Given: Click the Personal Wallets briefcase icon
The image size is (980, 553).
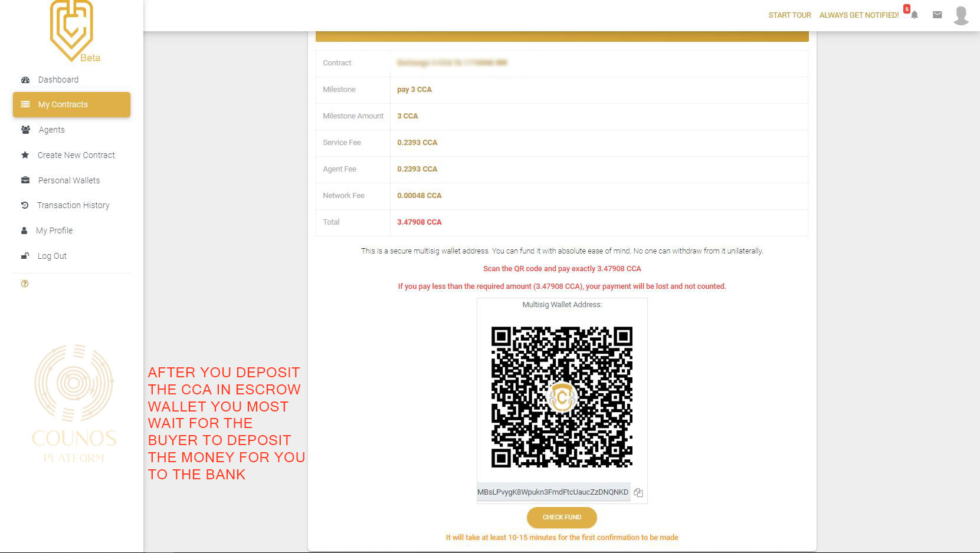Looking at the screenshot, I should (25, 180).
